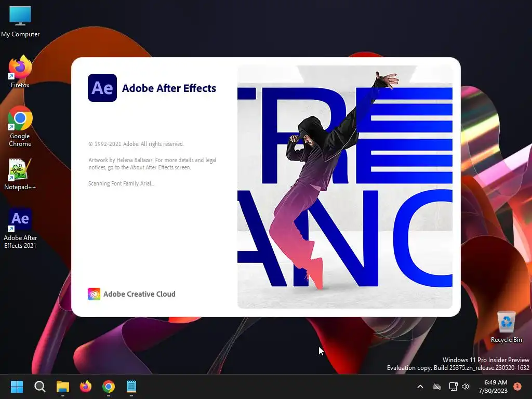Open the notification badge showing 3
This screenshot has width=532, height=399.
[517, 386]
